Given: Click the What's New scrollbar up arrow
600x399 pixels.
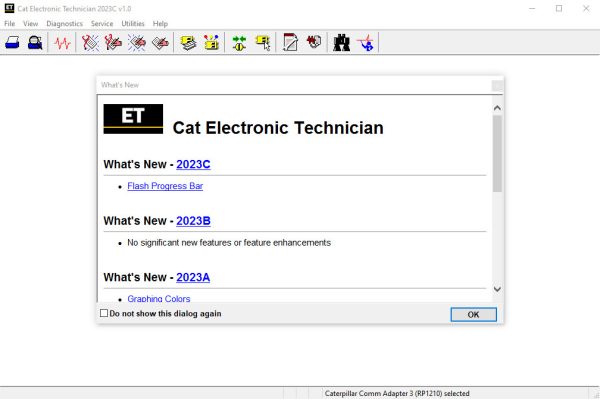Looking at the screenshot, I should coord(497,108).
